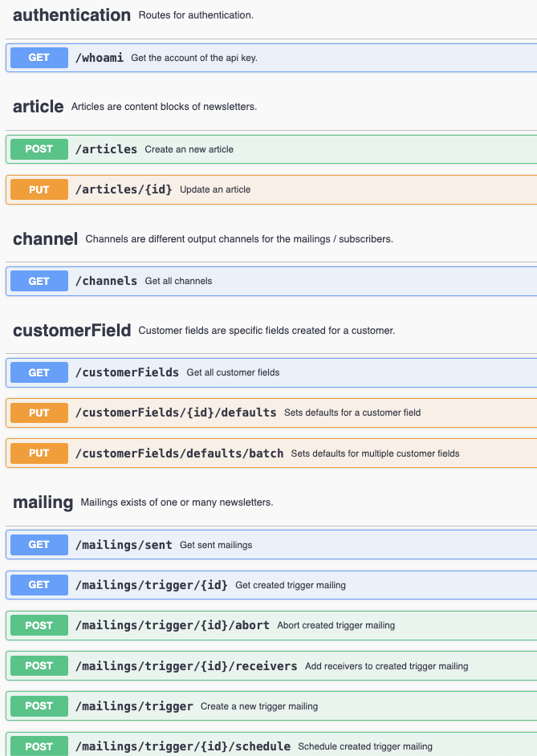Click the POST badge on /mailings/trigger

point(39,705)
